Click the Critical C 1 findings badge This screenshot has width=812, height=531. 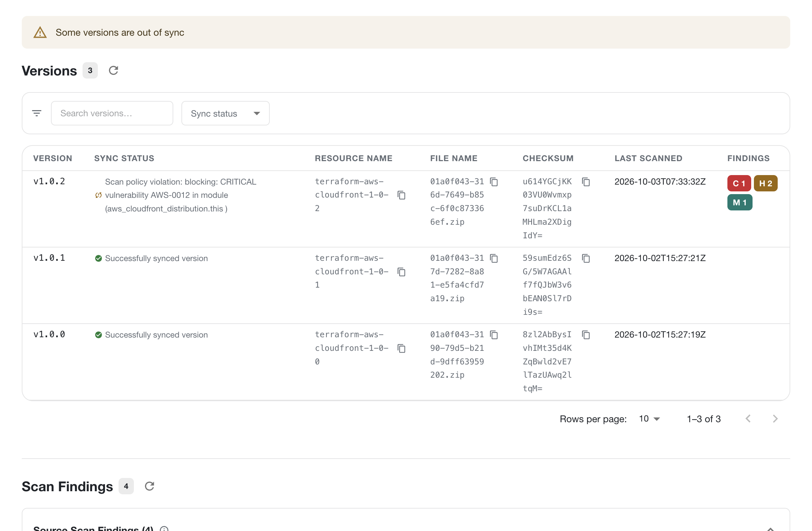[739, 183]
